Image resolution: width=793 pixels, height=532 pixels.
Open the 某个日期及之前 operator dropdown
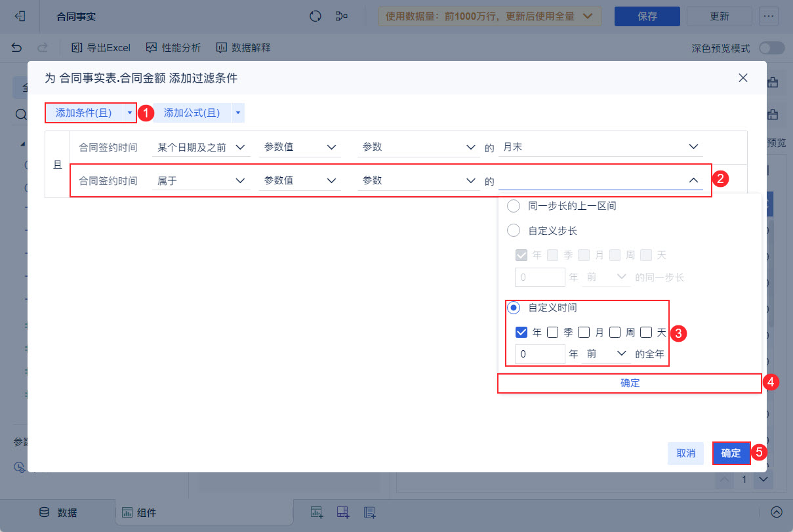(201, 148)
